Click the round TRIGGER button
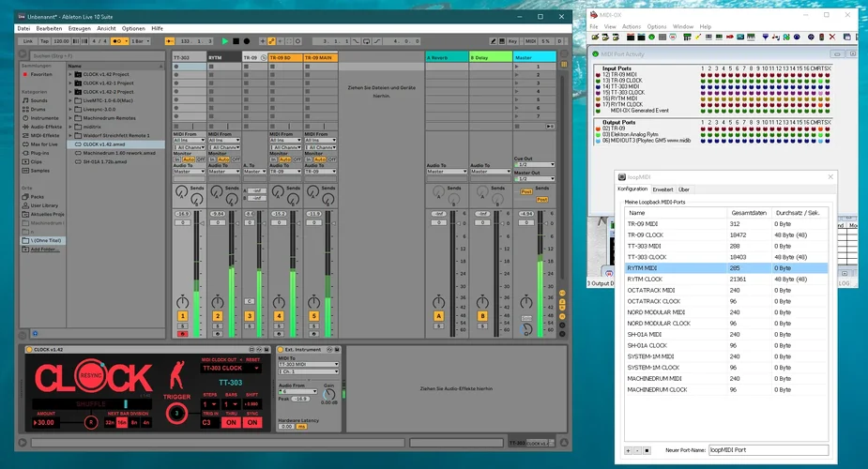This screenshot has height=469, width=868. (176, 413)
